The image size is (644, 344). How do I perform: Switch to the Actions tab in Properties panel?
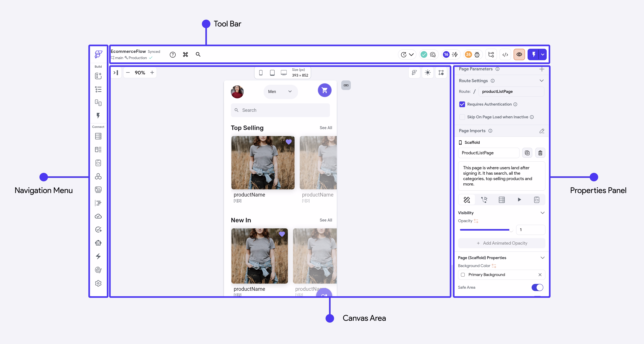click(x=484, y=200)
